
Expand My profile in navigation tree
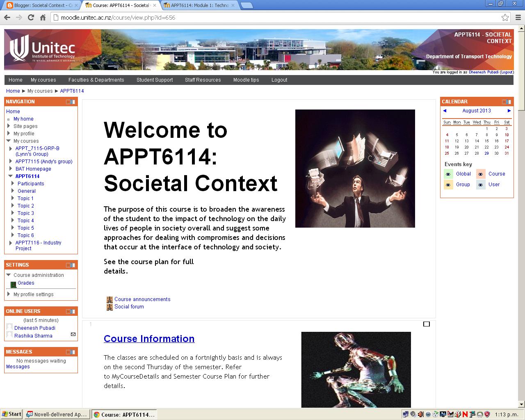point(9,134)
